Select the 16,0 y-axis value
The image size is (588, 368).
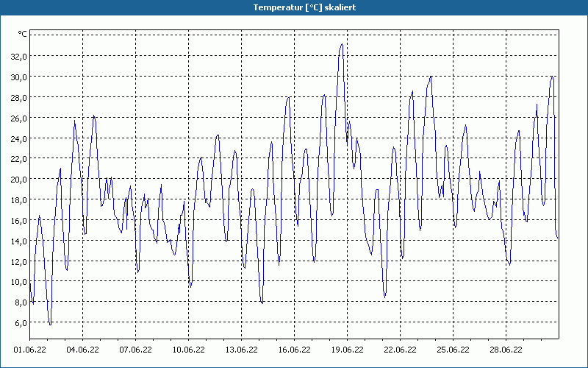pos(19,221)
